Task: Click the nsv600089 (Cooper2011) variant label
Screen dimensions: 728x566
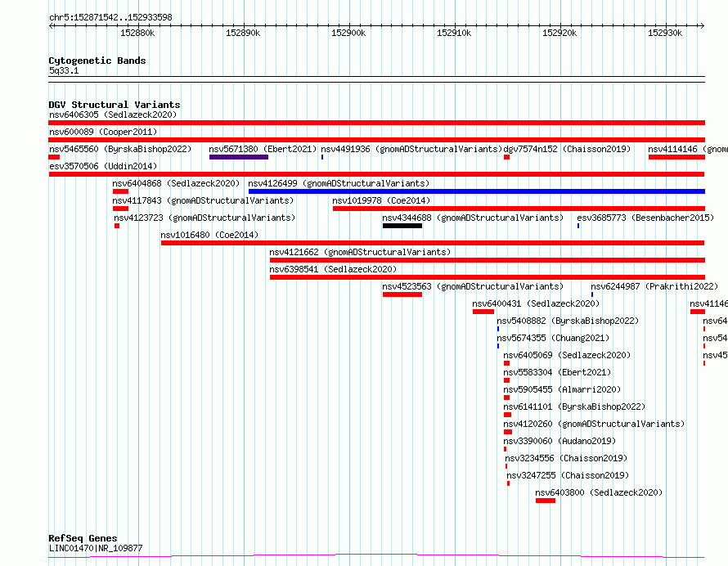Action: click(103, 132)
